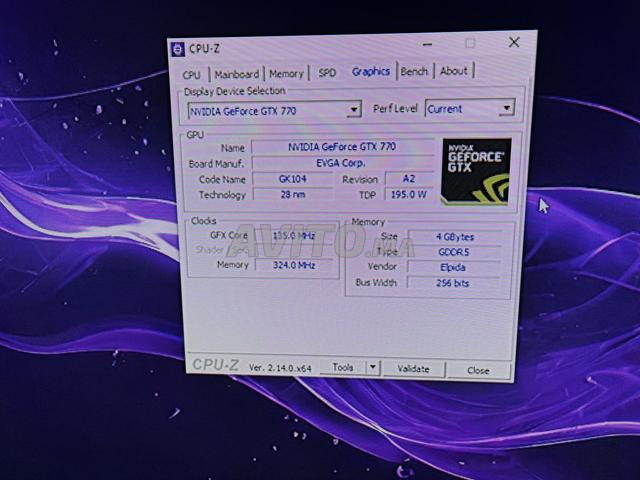Screen dimensions: 640x480
Task: Click the Bus Width value 256 bits
Action: pos(453,283)
